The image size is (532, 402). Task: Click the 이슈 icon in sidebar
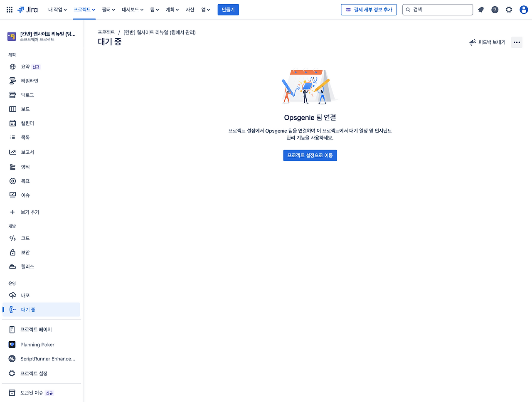pyautogui.click(x=12, y=195)
